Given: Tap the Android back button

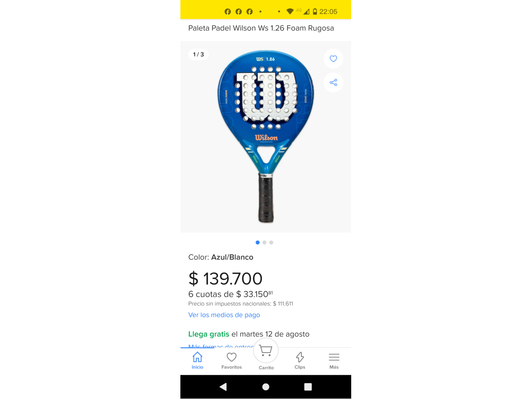Looking at the screenshot, I should 223,387.
